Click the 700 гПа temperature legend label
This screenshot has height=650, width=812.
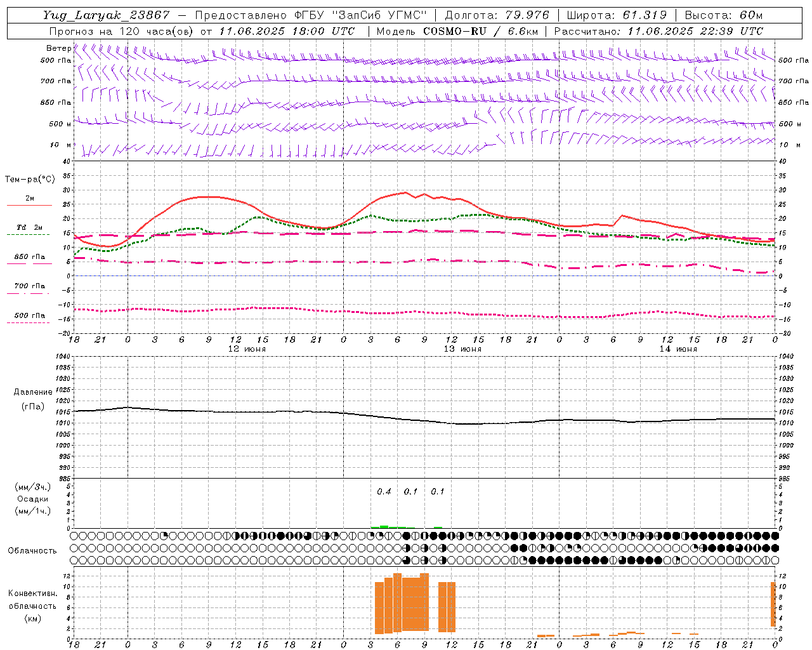pyautogui.click(x=29, y=286)
